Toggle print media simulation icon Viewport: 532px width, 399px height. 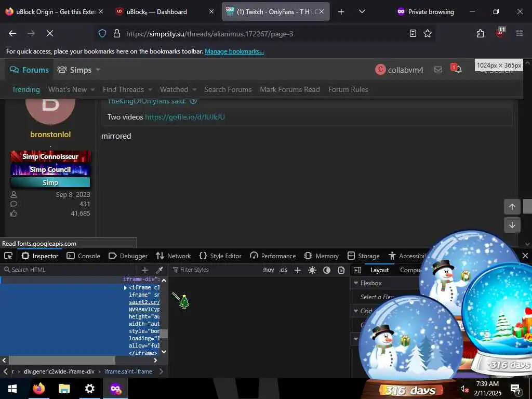341,270
